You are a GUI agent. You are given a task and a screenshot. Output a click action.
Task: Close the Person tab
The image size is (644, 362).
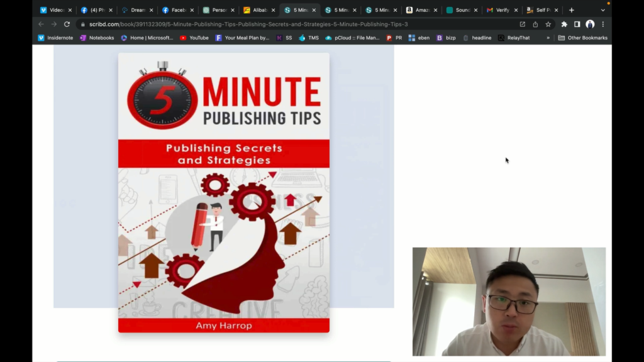[233, 10]
